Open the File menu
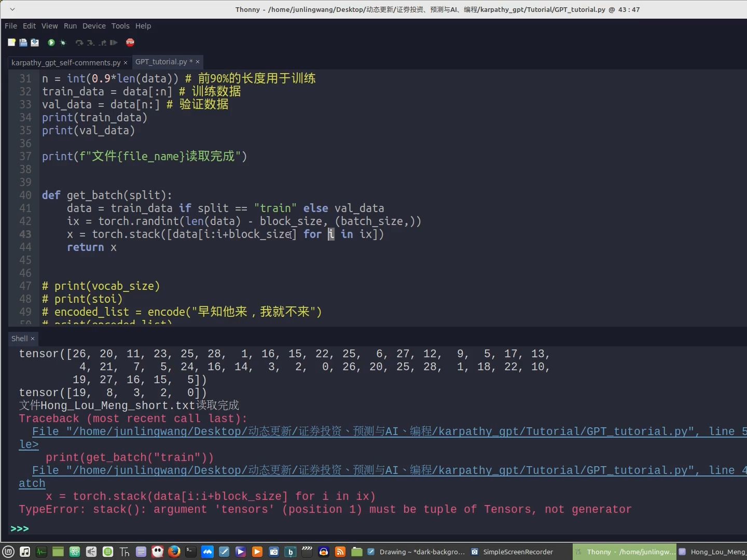 pyautogui.click(x=11, y=26)
